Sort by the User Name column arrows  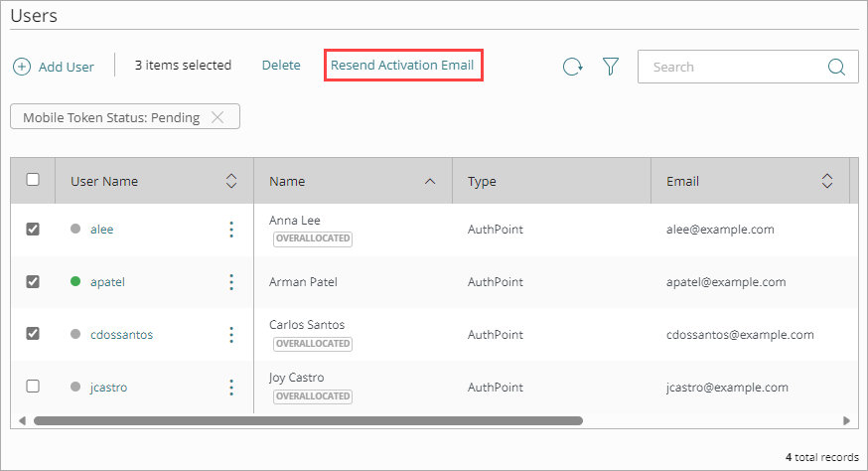coord(231,181)
